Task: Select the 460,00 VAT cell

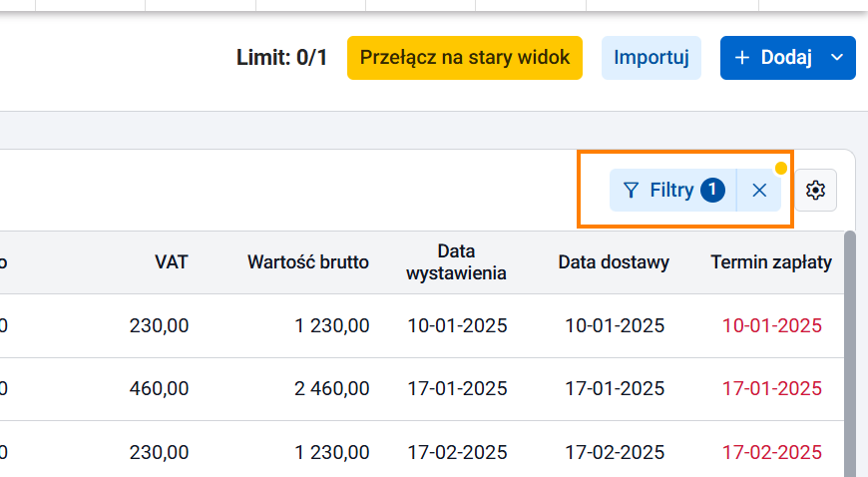Action: tap(159, 389)
